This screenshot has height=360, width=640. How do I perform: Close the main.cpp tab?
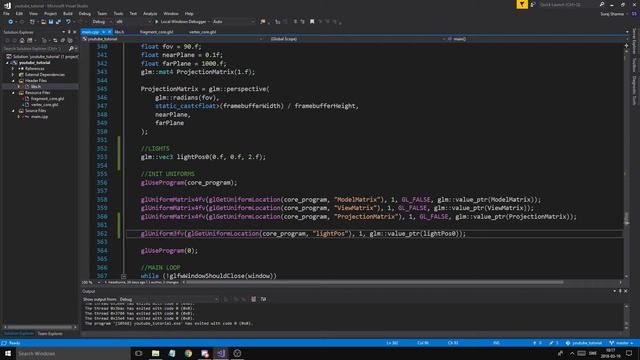coord(109,32)
